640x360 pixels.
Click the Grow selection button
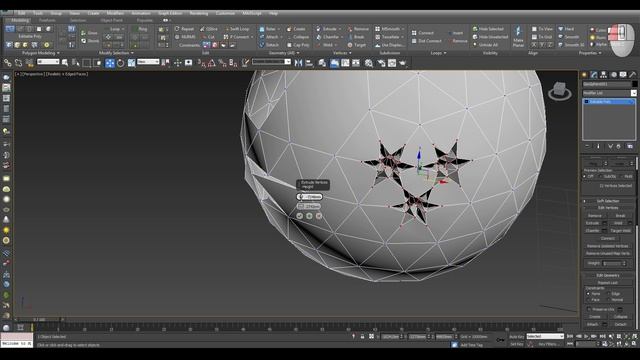[x=89, y=33]
